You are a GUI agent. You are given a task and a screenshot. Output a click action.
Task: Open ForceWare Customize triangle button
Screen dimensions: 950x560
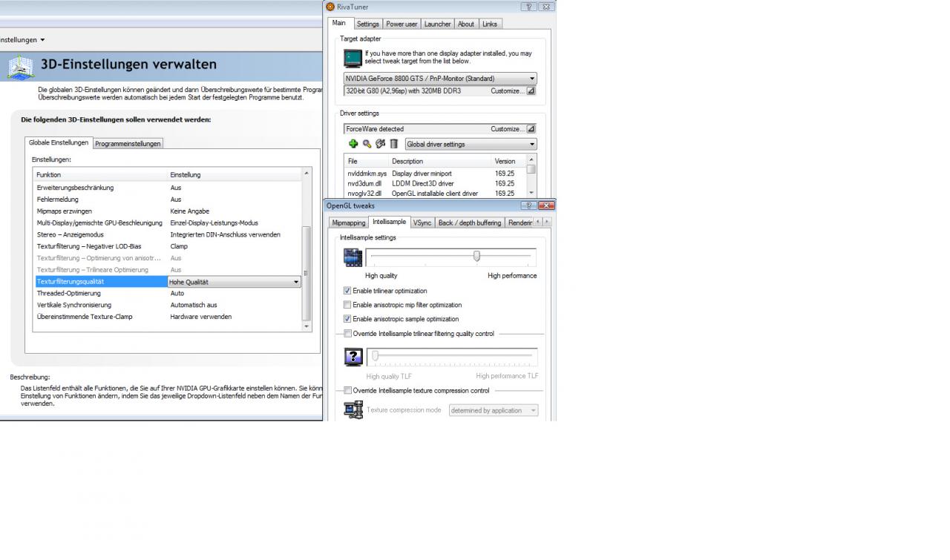(x=531, y=129)
